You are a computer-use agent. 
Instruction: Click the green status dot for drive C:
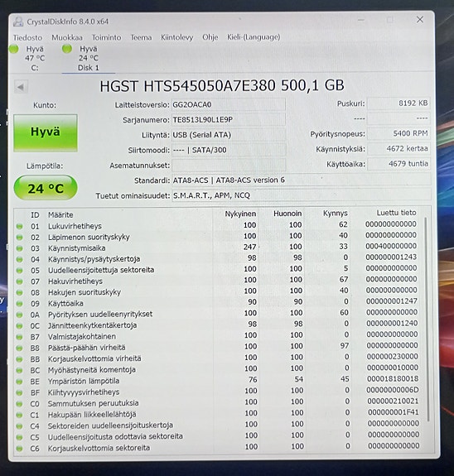(x=14, y=49)
